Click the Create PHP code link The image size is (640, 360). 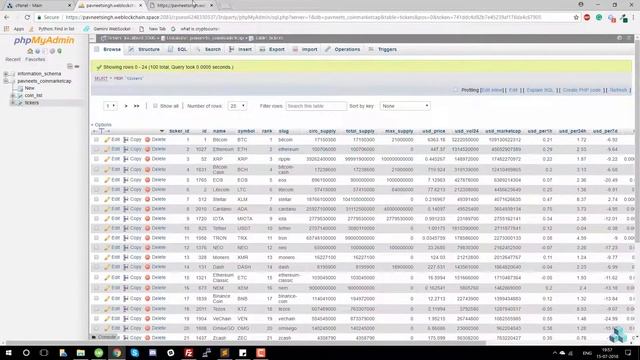coord(581,90)
